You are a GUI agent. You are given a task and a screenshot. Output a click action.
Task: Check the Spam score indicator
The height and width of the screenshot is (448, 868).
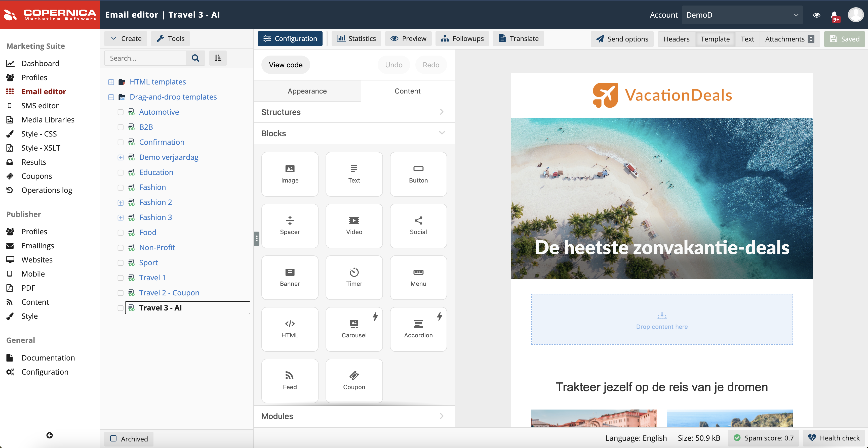click(x=763, y=438)
